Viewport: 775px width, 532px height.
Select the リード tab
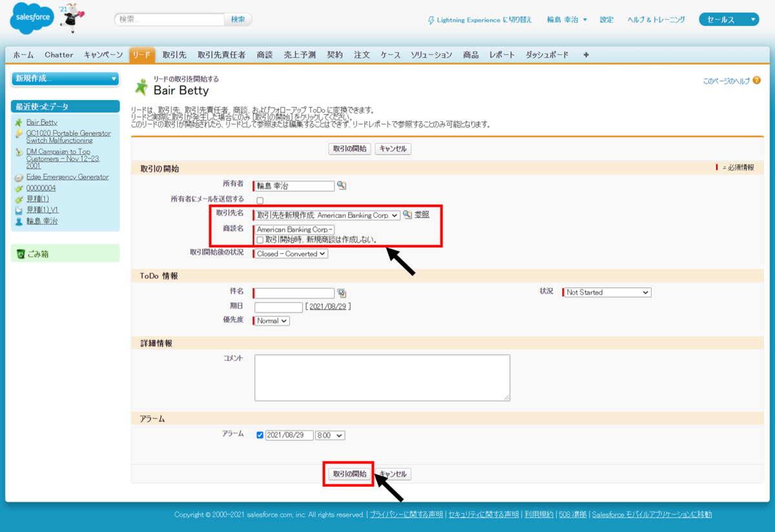(x=142, y=55)
